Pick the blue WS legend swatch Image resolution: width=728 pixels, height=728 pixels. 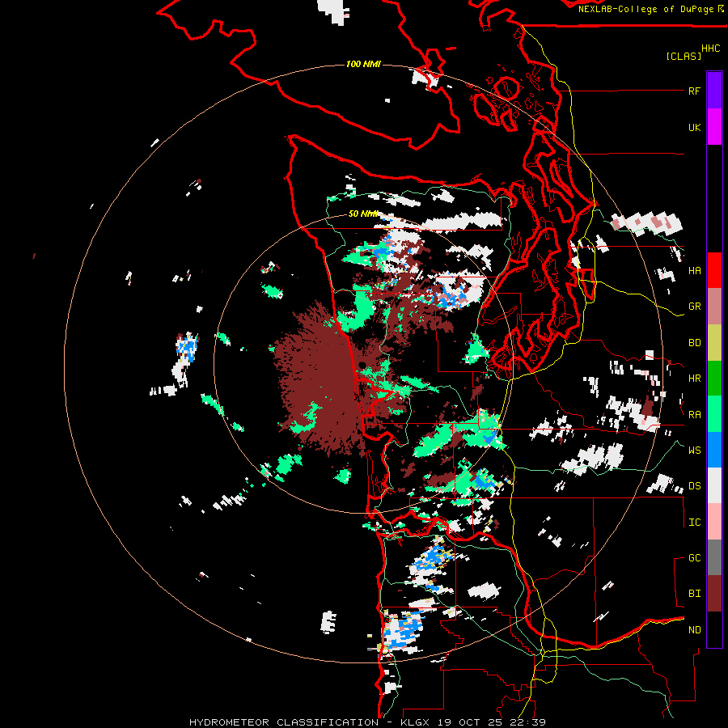tap(714, 450)
